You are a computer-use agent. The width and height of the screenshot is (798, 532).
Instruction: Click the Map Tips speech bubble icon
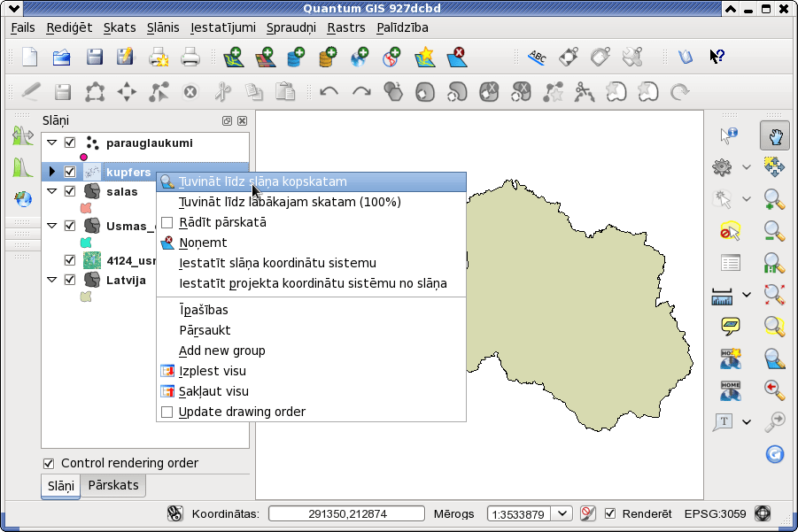pos(731,326)
